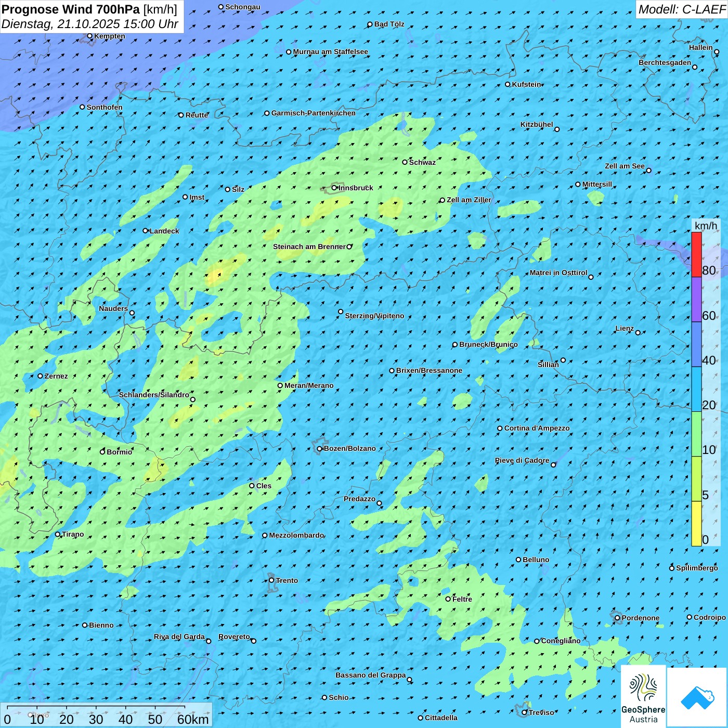Click the 'Dienstag, 21.10.2025 15:00 Uhr' date text
The image size is (728, 728).
pos(89,24)
